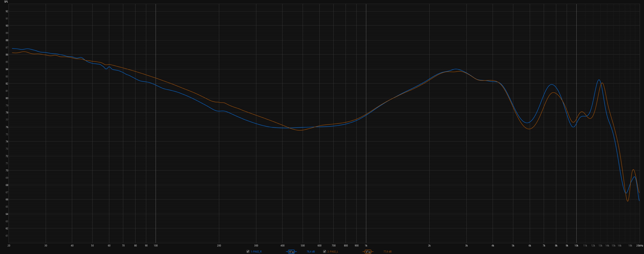Click the orange 77,6 dB readout

click(387, 251)
